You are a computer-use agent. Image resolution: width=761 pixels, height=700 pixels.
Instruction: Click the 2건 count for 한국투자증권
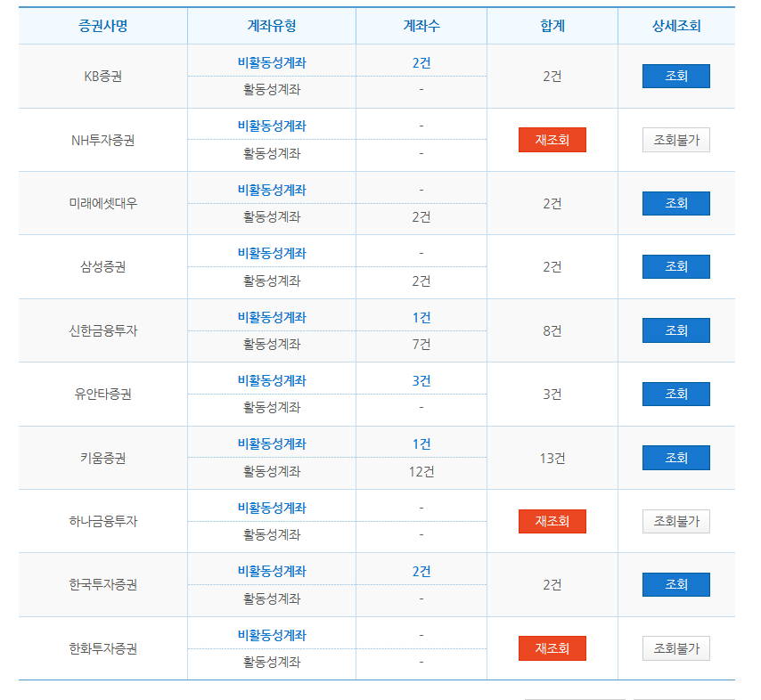421,570
